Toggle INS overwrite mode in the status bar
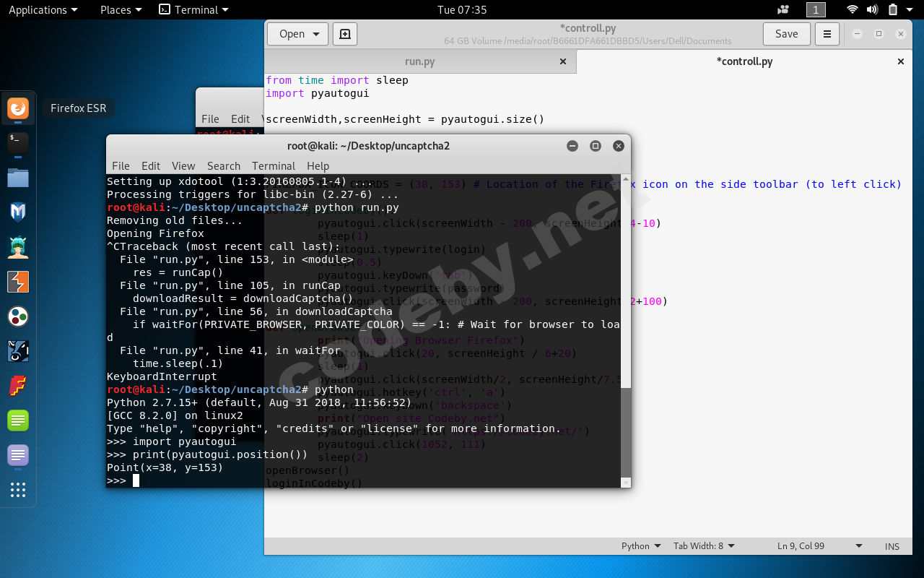 click(892, 545)
